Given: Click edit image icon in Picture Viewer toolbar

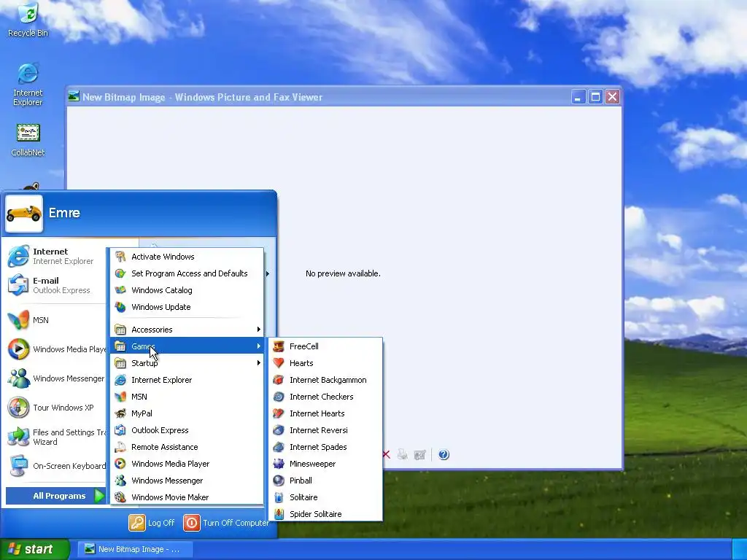Looking at the screenshot, I should (x=419, y=455).
